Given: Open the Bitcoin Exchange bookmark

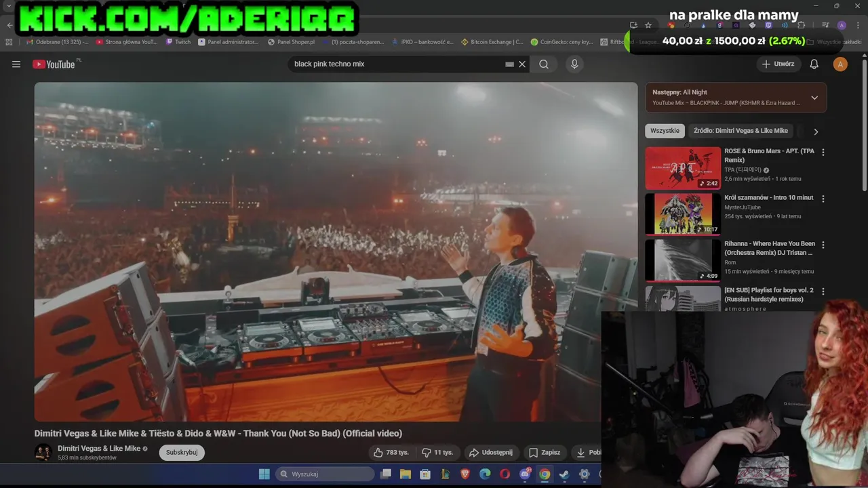Looking at the screenshot, I should click(x=492, y=42).
